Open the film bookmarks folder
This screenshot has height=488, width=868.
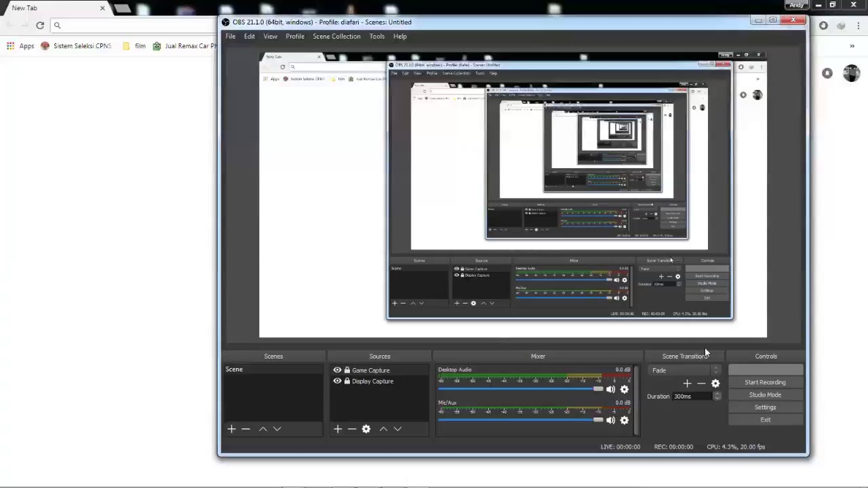[x=134, y=46]
